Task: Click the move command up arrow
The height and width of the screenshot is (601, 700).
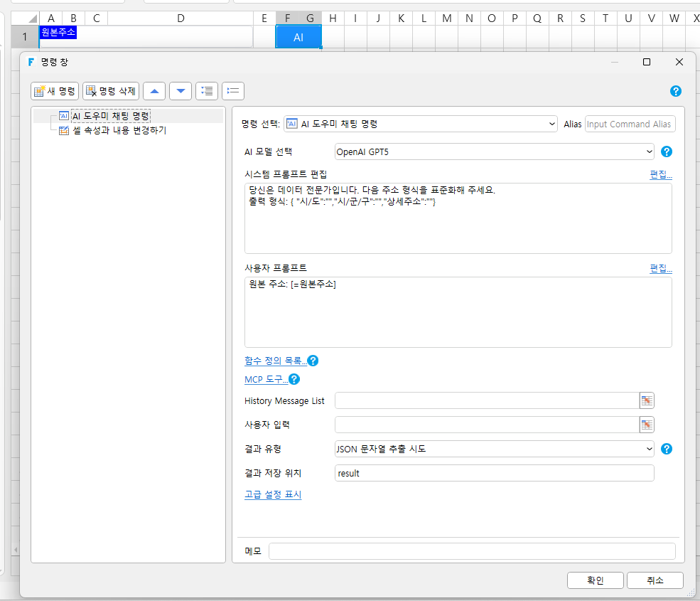Action: (x=154, y=91)
